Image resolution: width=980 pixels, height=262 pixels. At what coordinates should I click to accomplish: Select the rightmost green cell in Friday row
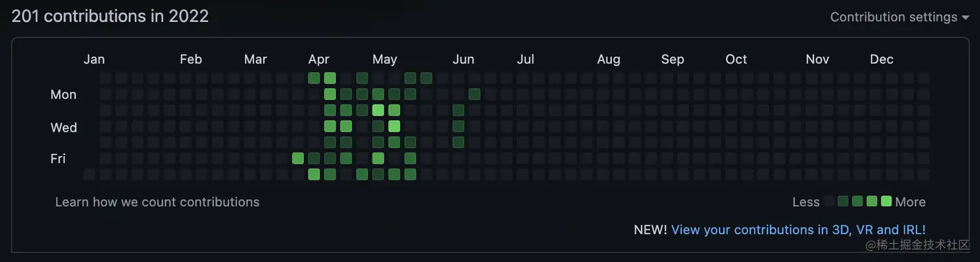410,158
